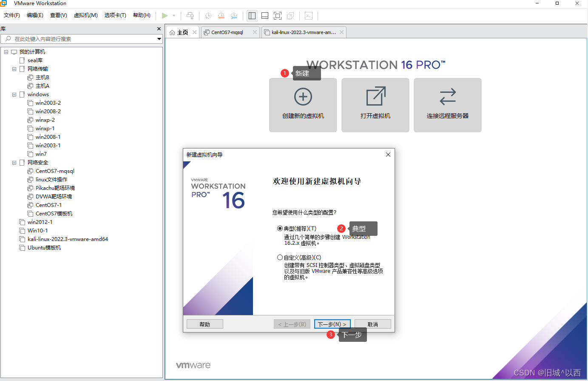The height and width of the screenshot is (381, 588).
Task: Select 主机A in the library tree
Action: (x=43, y=86)
